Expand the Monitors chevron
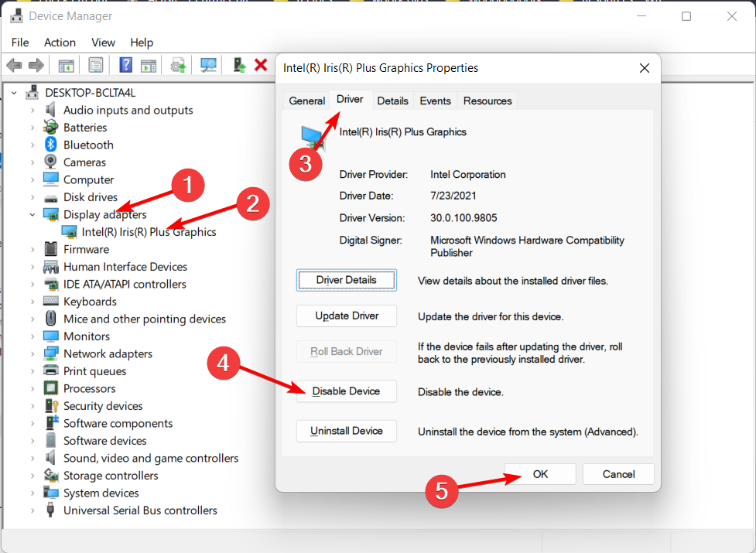Image resolution: width=756 pixels, height=553 pixels. coord(32,336)
